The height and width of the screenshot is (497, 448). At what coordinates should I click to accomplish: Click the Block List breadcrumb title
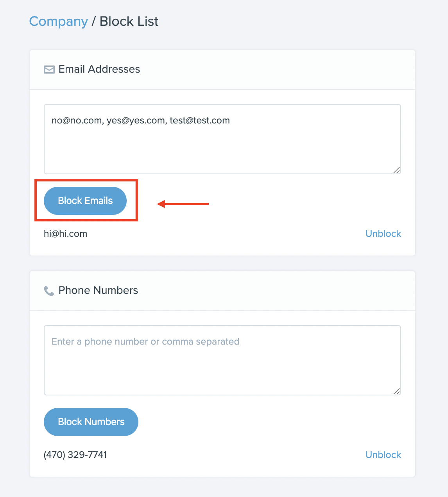point(129,21)
